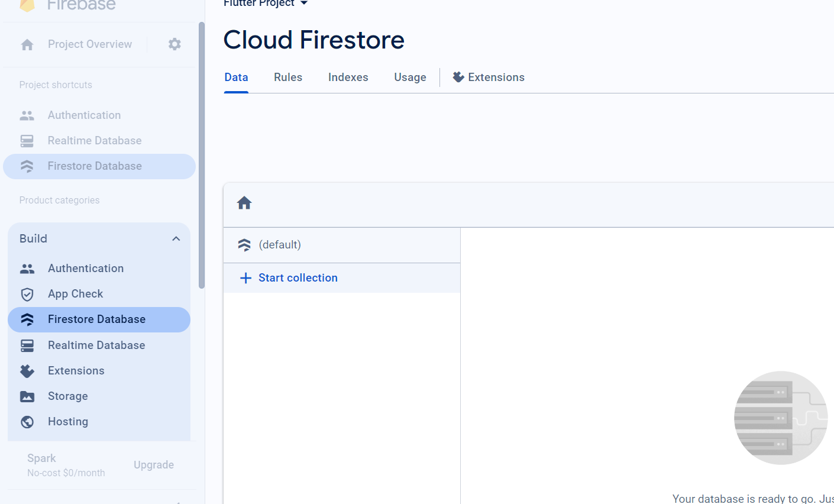Open Project Overview link
834x504 pixels.
90,44
